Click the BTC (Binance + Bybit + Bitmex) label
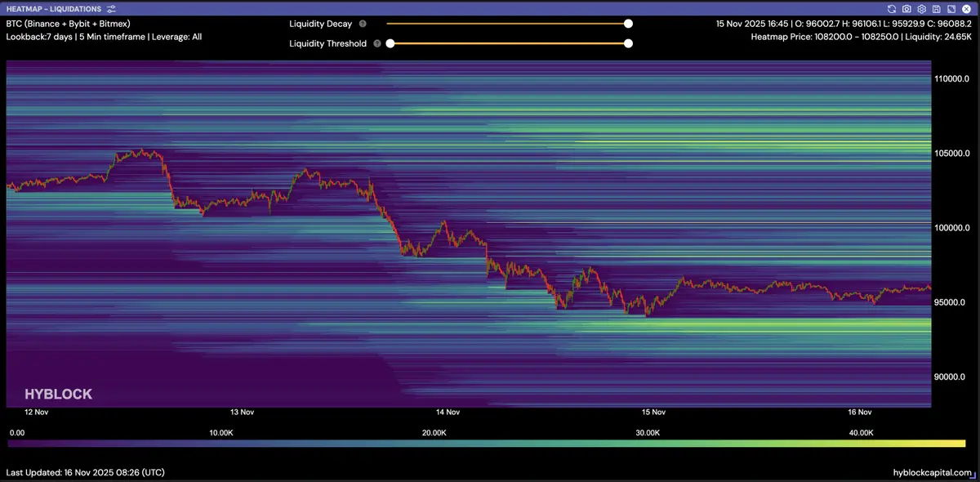This screenshot has width=980, height=482. click(69, 25)
